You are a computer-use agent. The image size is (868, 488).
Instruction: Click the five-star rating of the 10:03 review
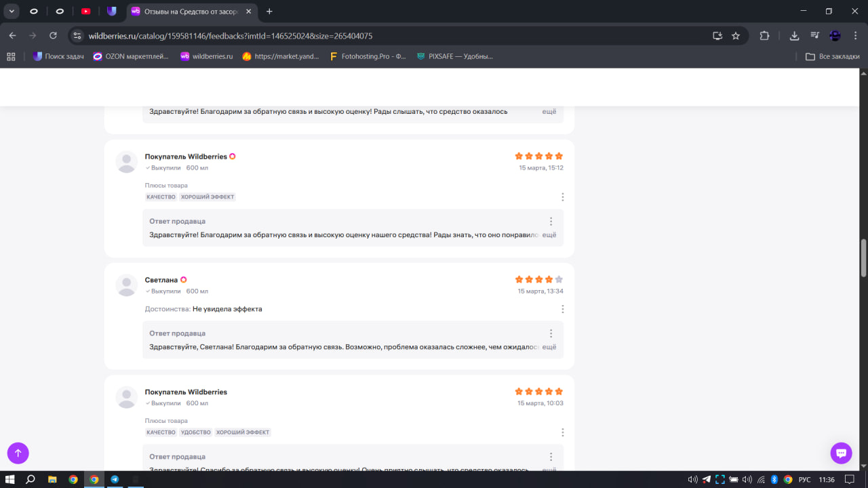coord(539,392)
